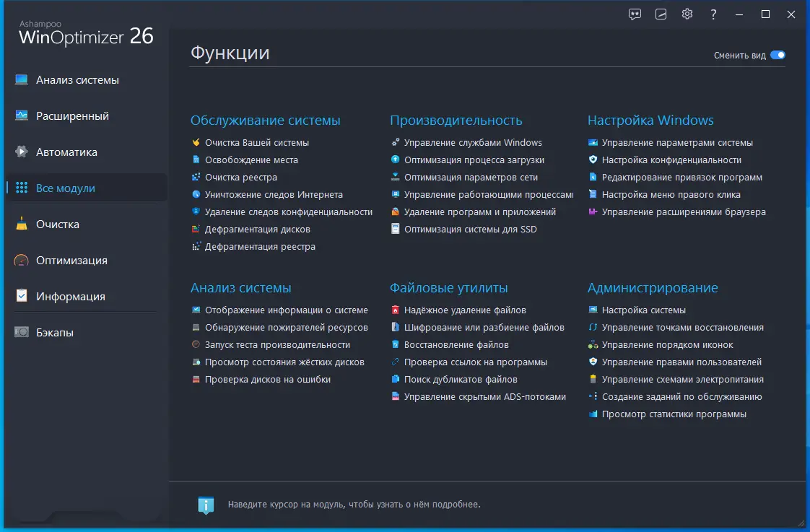
Task: Open Проверка дисков на ошибки
Action: point(268,379)
